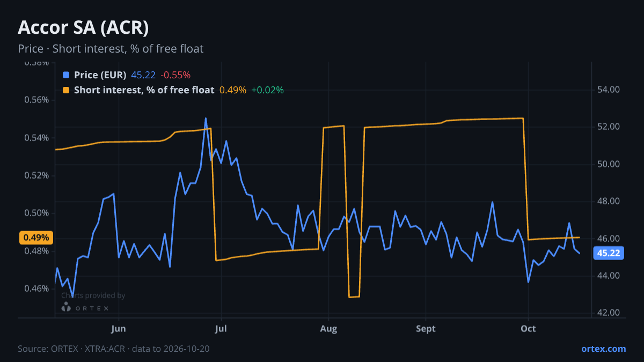Click the Aug label on the time axis

pos(328,328)
